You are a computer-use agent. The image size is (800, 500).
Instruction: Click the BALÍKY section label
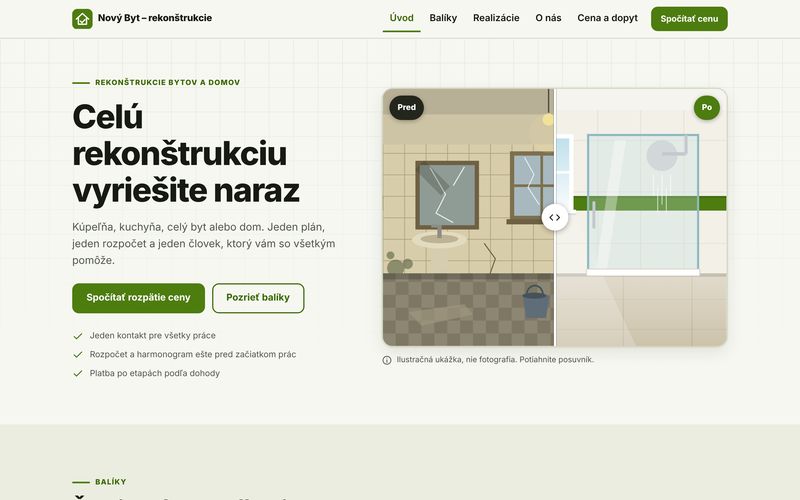pyautogui.click(x=111, y=482)
